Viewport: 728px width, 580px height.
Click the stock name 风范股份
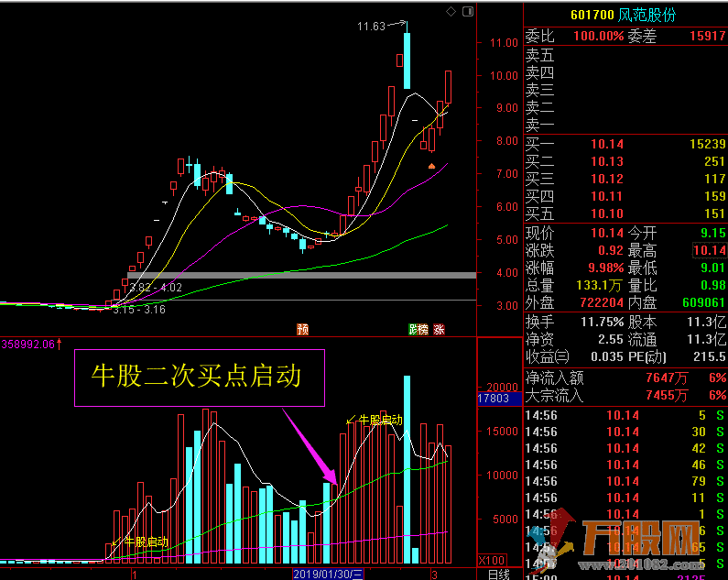coord(647,16)
